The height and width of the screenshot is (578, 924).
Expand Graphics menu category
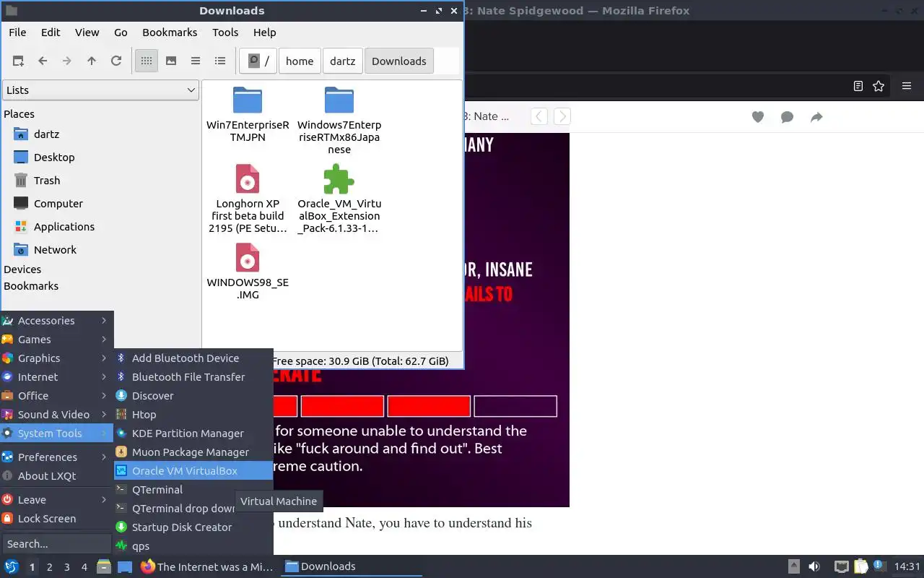pyautogui.click(x=56, y=358)
